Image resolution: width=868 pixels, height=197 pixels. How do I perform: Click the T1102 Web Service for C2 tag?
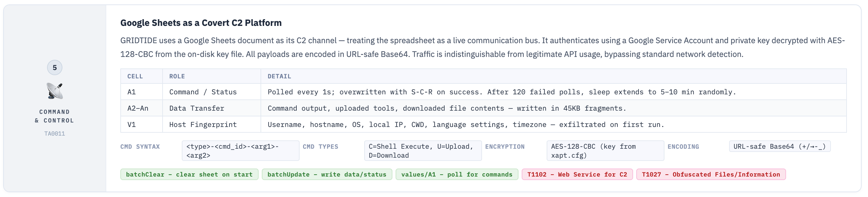coord(577,174)
